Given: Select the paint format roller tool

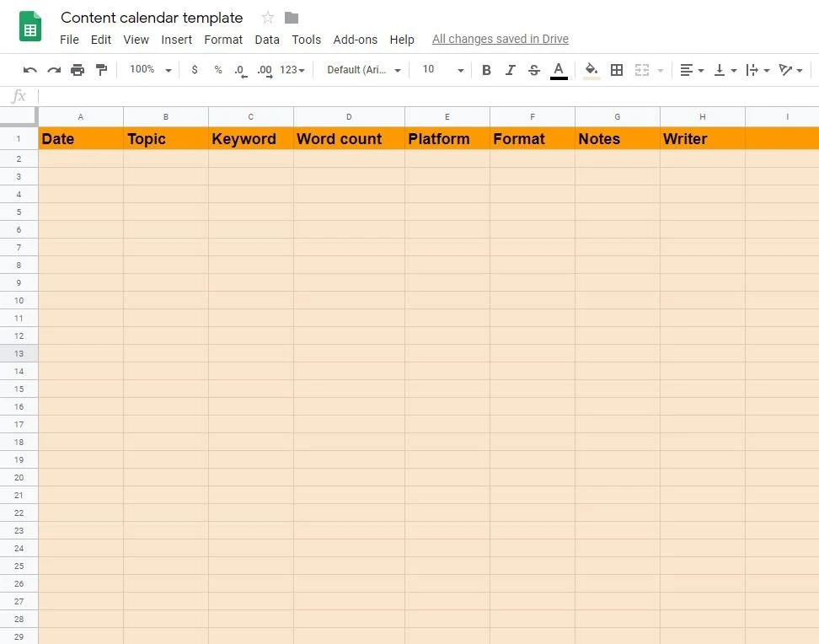Looking at the screenshot, I should [x=101, y=70].
